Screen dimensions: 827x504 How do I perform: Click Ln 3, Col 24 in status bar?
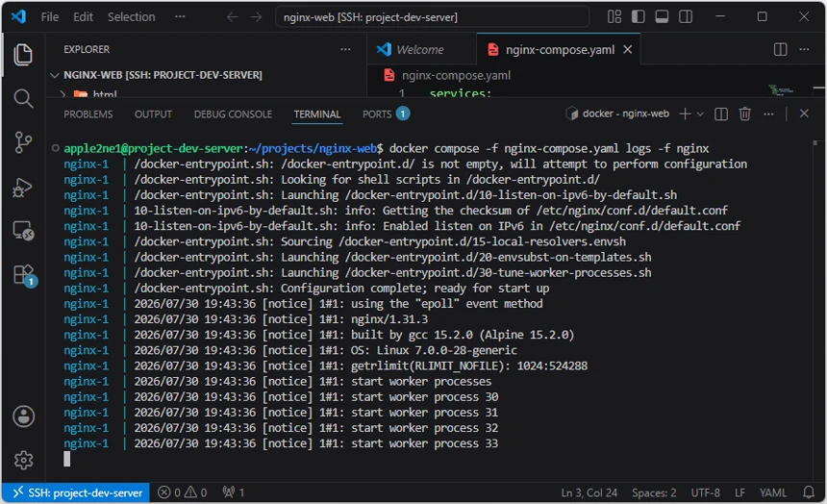(x=589, y=492)
